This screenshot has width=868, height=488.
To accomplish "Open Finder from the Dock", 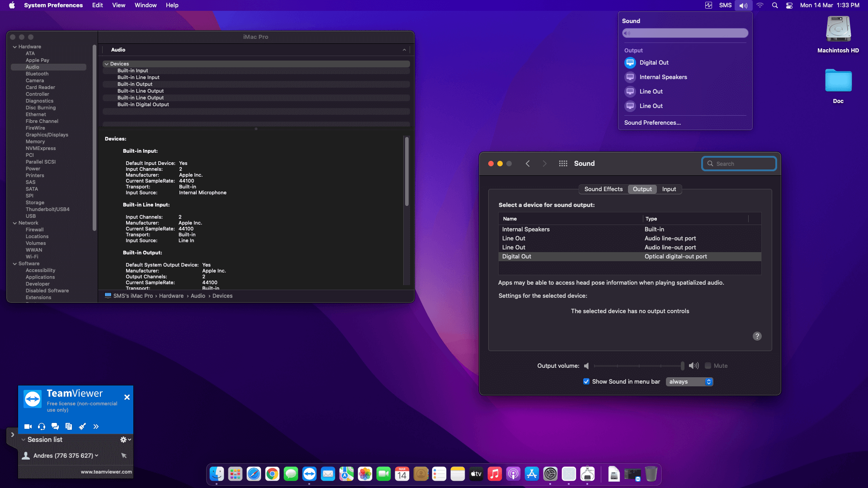I will [x=217, y=474].
